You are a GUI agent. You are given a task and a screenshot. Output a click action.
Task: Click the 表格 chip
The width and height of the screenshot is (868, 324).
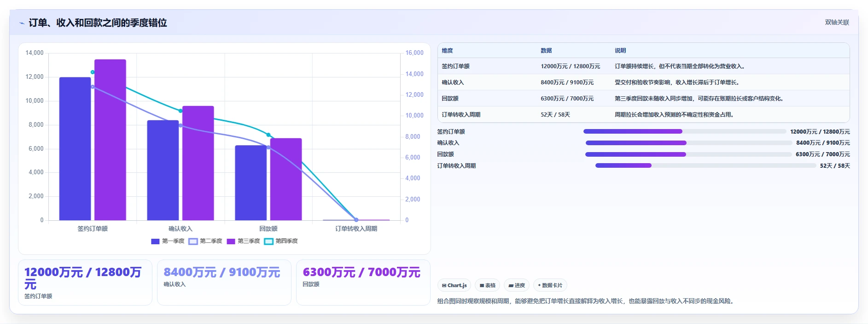(487, 285)
